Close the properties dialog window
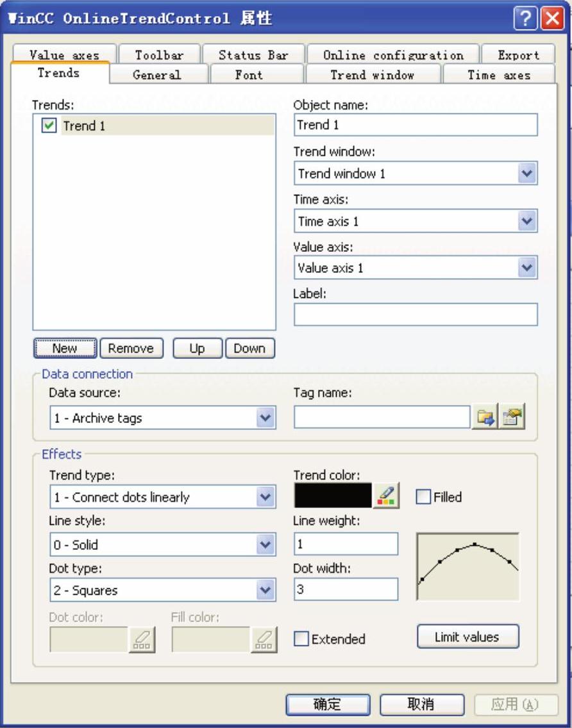 pyautogui.click(x=551, y=19)
